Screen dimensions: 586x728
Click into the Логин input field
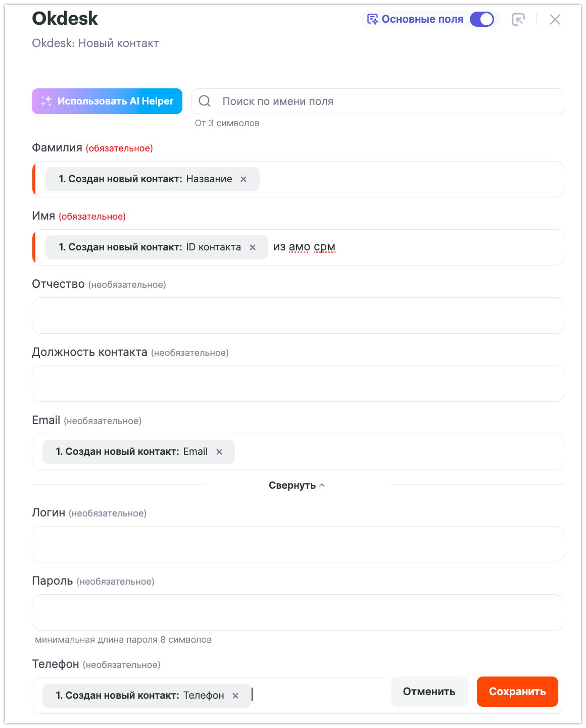tap(298, 544)
